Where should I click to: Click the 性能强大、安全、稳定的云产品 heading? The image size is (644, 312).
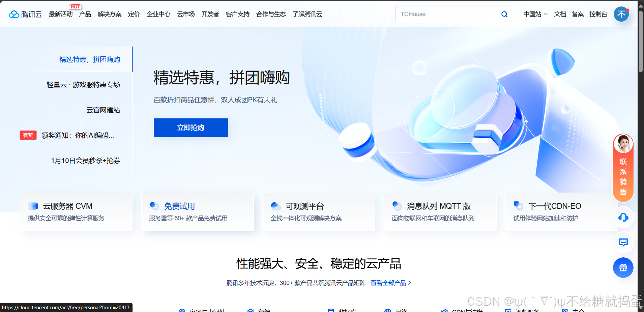coord(319,263)
